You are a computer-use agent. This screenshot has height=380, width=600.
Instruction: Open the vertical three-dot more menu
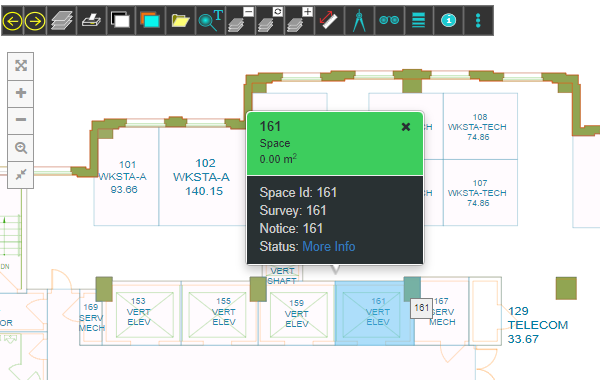pyautogui.click(x=478, y=21)
